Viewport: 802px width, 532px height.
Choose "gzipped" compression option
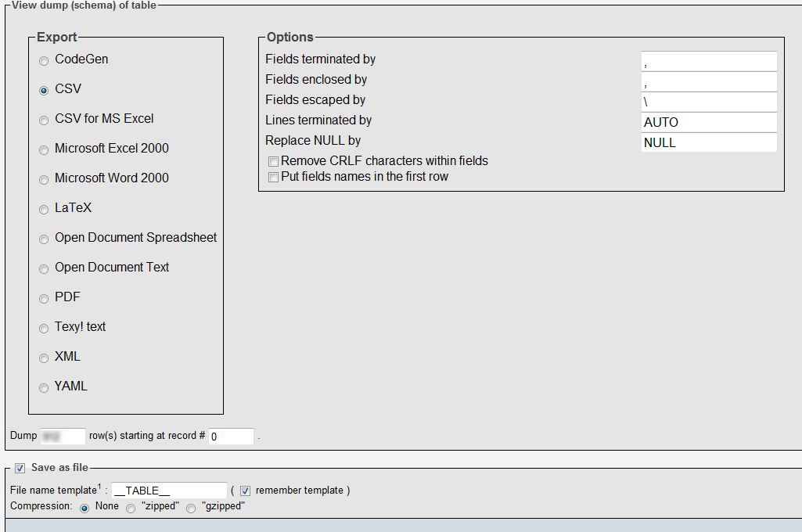point(191,508)
